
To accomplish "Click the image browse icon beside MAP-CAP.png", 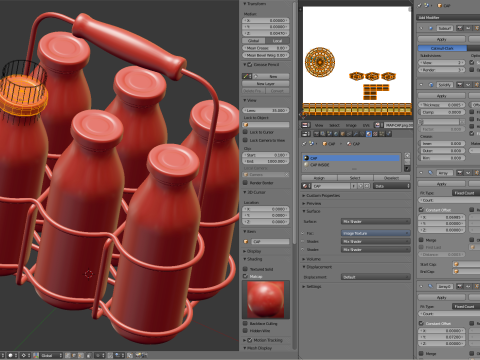I will [378, 125].
